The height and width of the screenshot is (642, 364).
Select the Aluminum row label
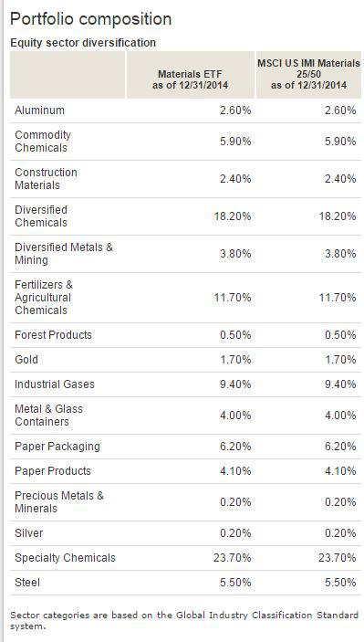39,111
